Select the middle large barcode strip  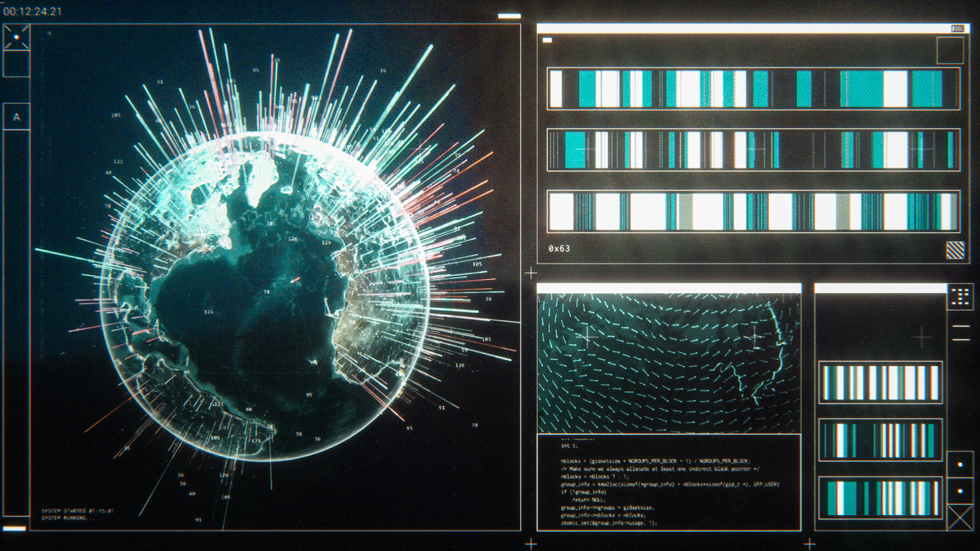click(x=753, y=150)
